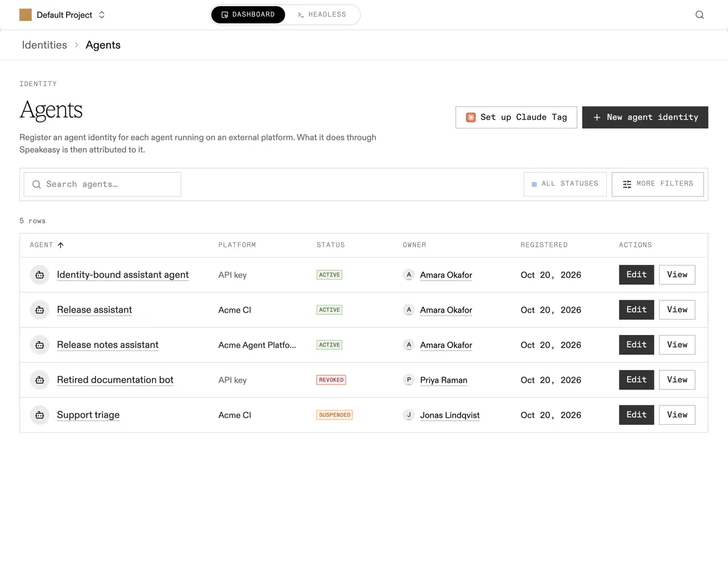Open owner Priya Raman's profile link
Viewport: 728px width, 584px height.
pos(444,380)
